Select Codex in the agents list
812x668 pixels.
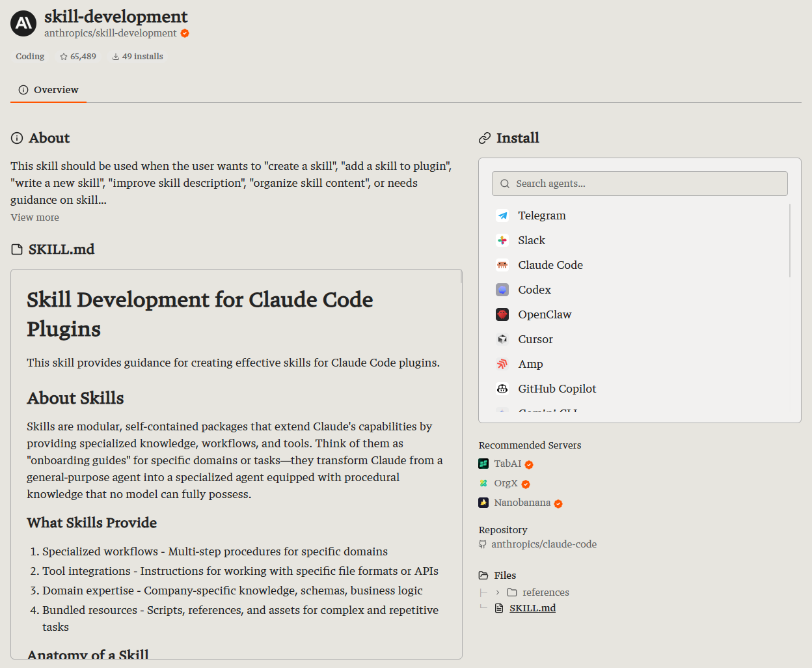[640, 290]
